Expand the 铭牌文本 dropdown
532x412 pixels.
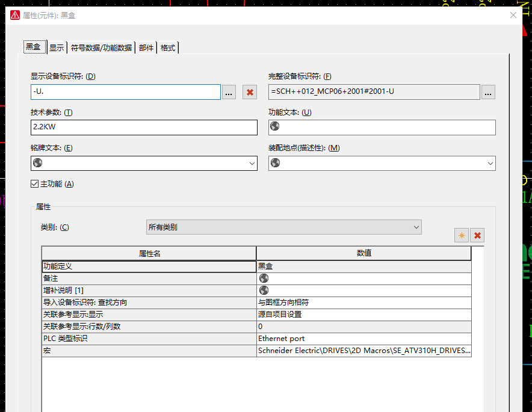pyautogui.click(x=252, y=163)
